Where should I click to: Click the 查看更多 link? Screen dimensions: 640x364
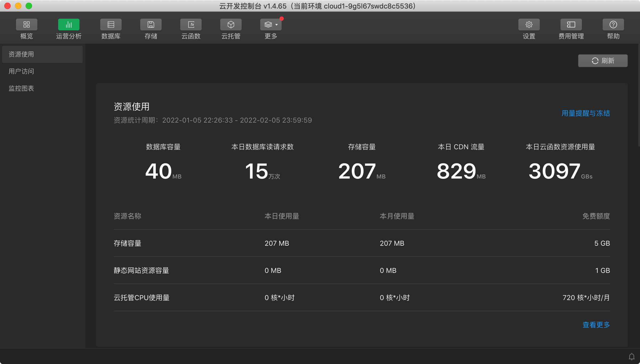[x=596, y=325]
